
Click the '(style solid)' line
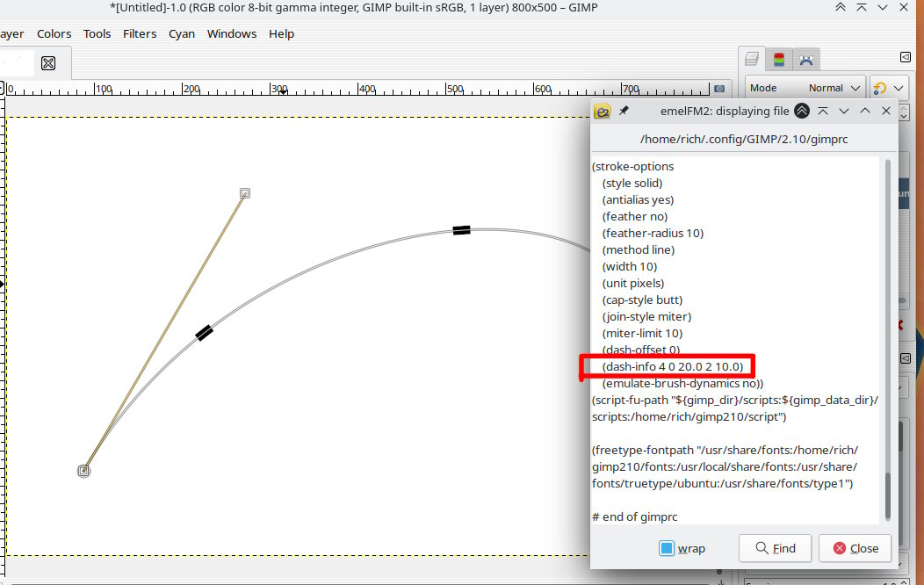pyautogui.click(x=632, y=184)
